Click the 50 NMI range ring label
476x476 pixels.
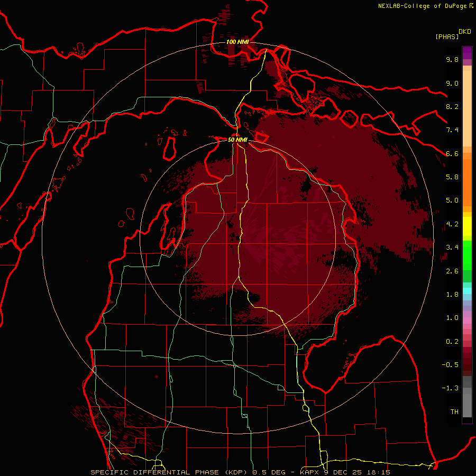click(x=237, y=140)
